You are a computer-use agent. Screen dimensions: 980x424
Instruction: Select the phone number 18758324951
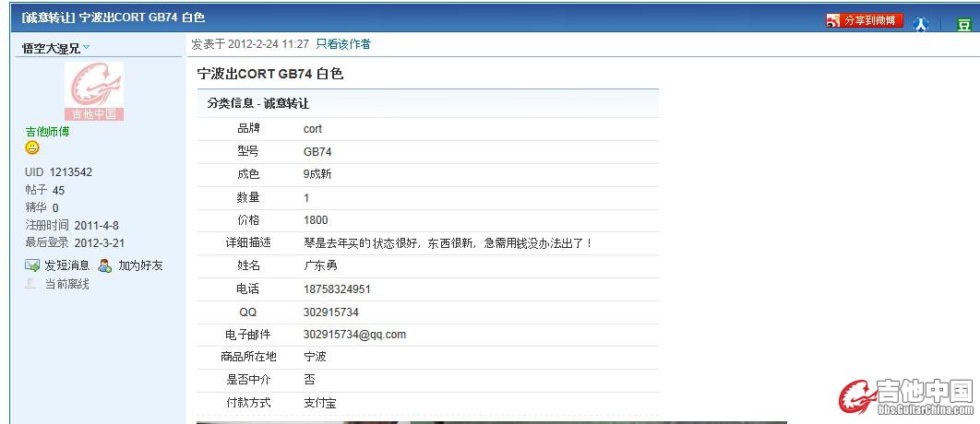pos(337,289)
